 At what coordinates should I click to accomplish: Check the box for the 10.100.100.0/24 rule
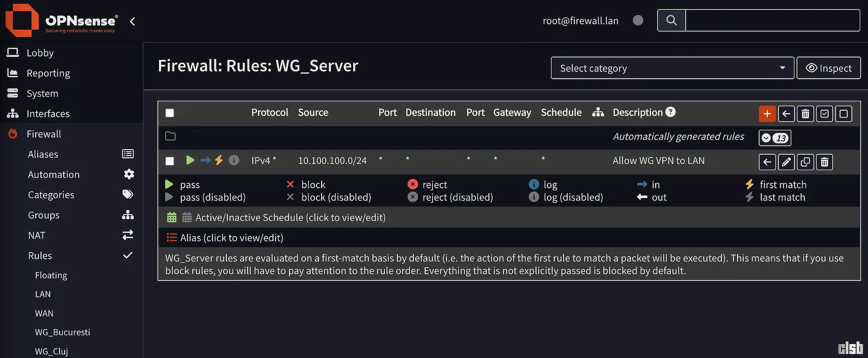[x=170, y=161]
